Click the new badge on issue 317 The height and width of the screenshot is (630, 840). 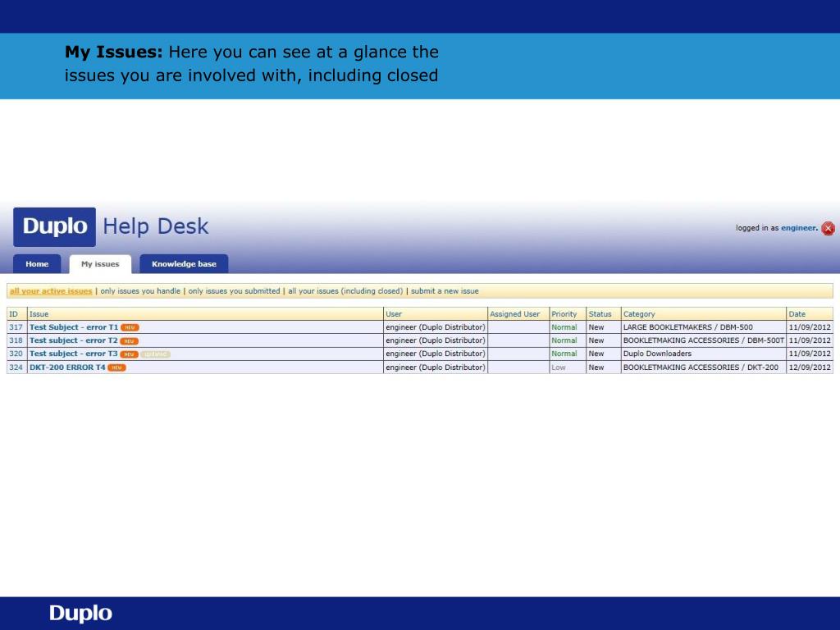coord(130,327)
